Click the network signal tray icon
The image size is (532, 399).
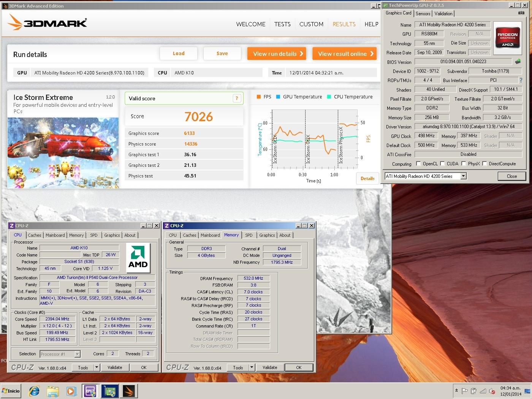(x=483, y=391)
